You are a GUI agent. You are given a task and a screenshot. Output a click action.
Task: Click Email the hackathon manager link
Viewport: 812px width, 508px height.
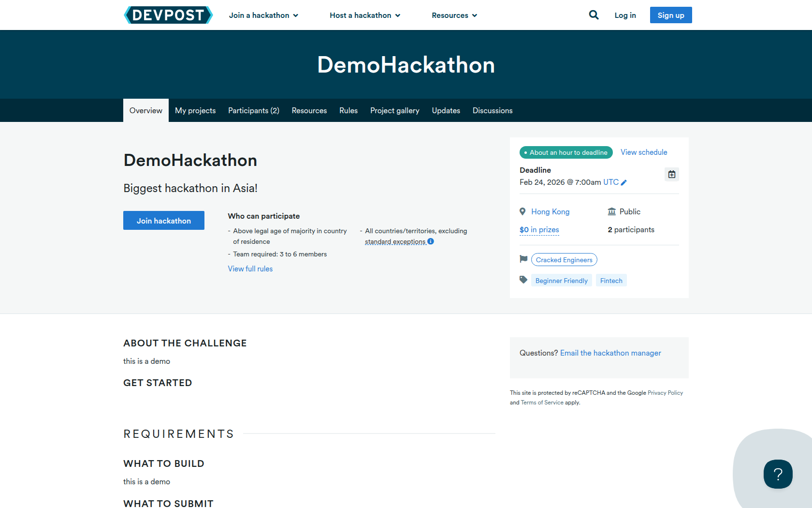pyautogui.click(x=610, y=353)
